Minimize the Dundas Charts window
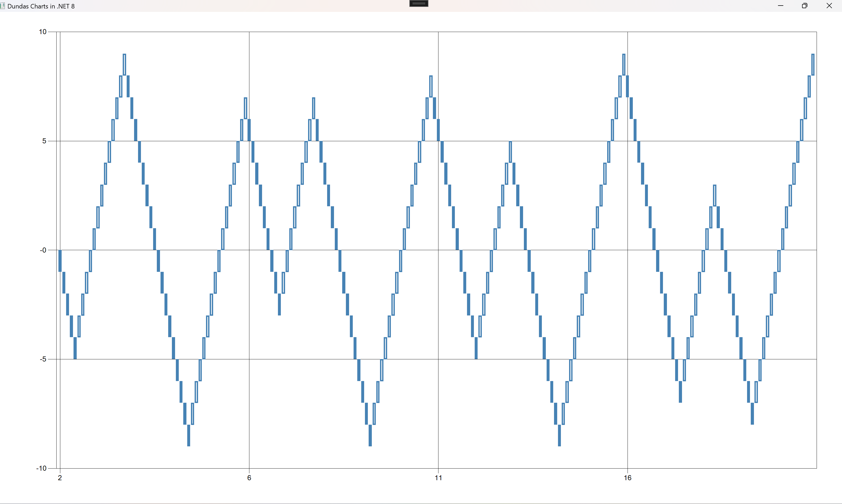The height and width of the screenshot is (504, 842). pyautogui.click(x=781, y=6)
